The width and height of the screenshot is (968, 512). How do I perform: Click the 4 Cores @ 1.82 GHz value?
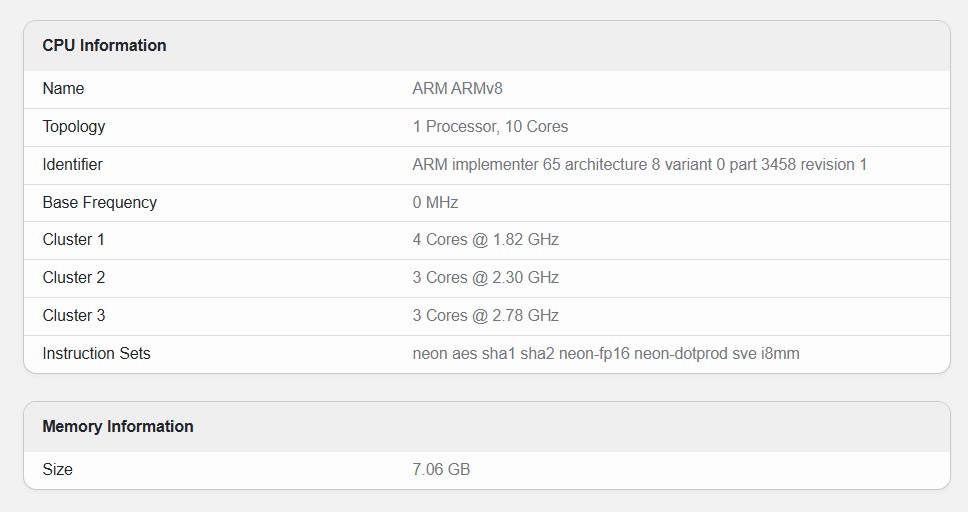click(485, 240)
